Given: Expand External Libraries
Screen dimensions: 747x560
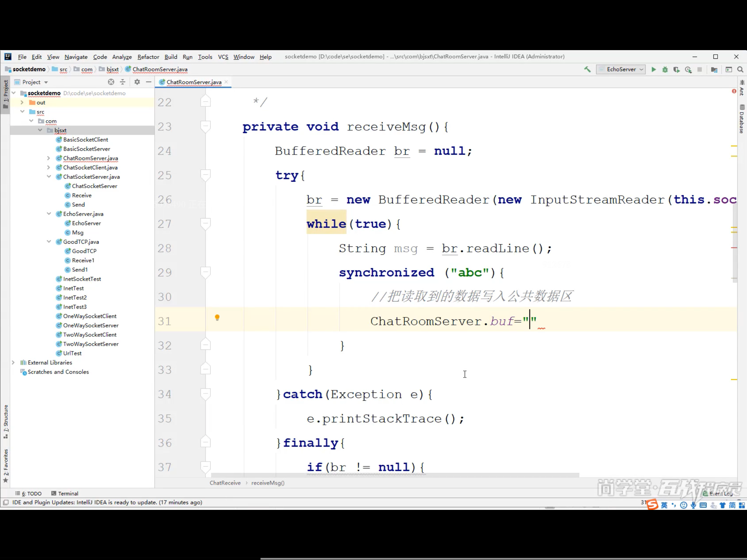Looking at the screenshot, I should pyautogui.click(x=13, y=362).
